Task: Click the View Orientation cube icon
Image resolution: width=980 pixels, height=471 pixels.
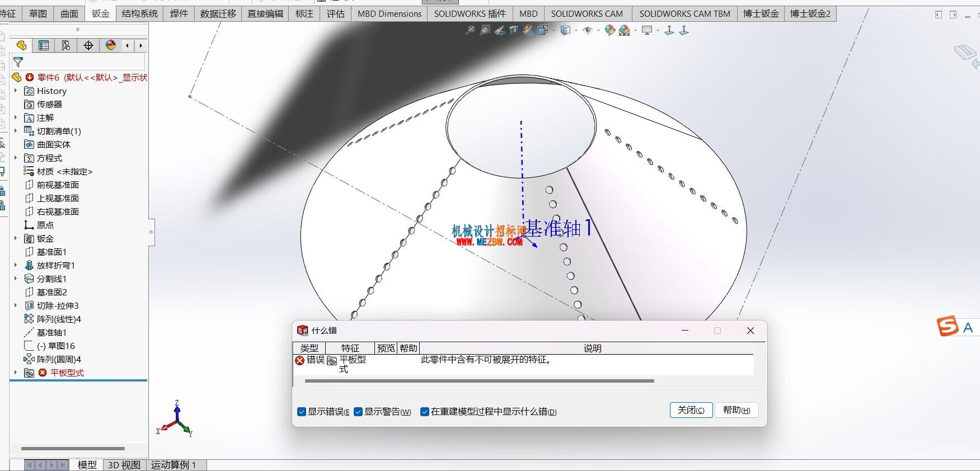Action: 542,30
